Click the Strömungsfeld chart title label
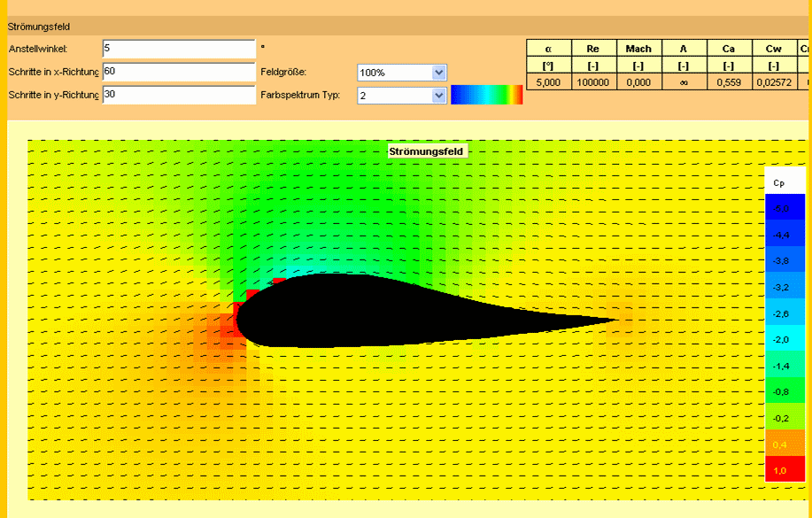812x518 pixels. 428,151
